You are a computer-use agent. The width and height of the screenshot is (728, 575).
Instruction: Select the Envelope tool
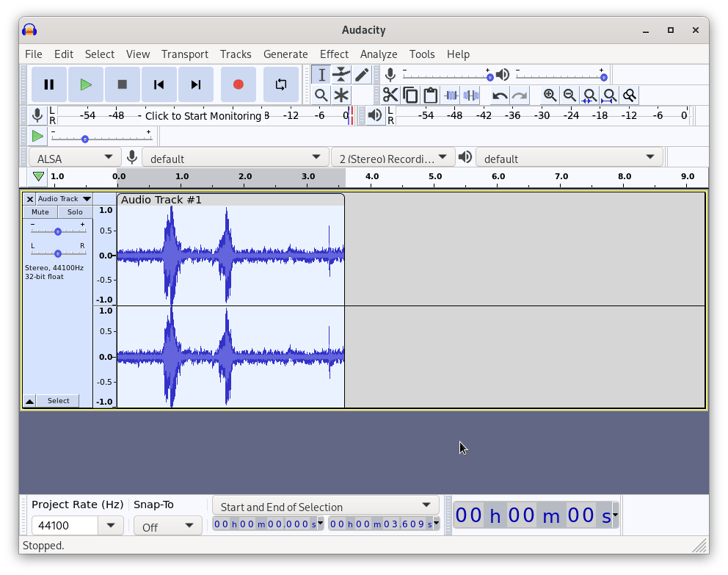pyautogui.click(x=341, y=75)
